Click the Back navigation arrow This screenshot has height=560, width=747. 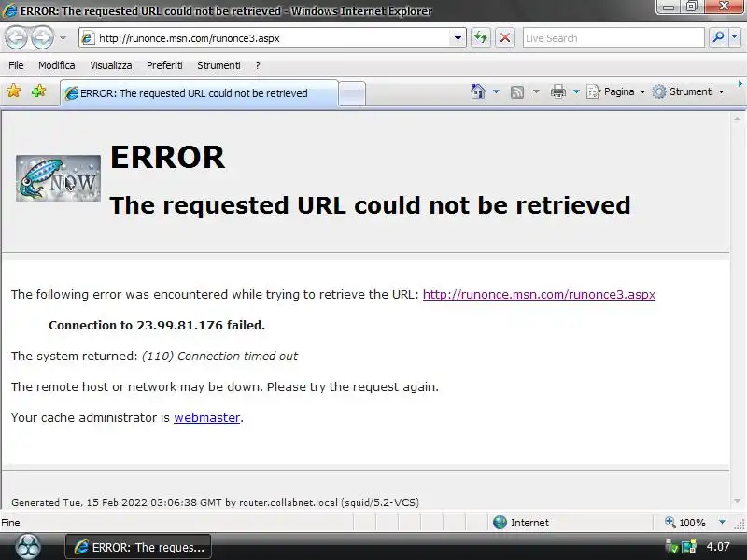pos(16,37)
